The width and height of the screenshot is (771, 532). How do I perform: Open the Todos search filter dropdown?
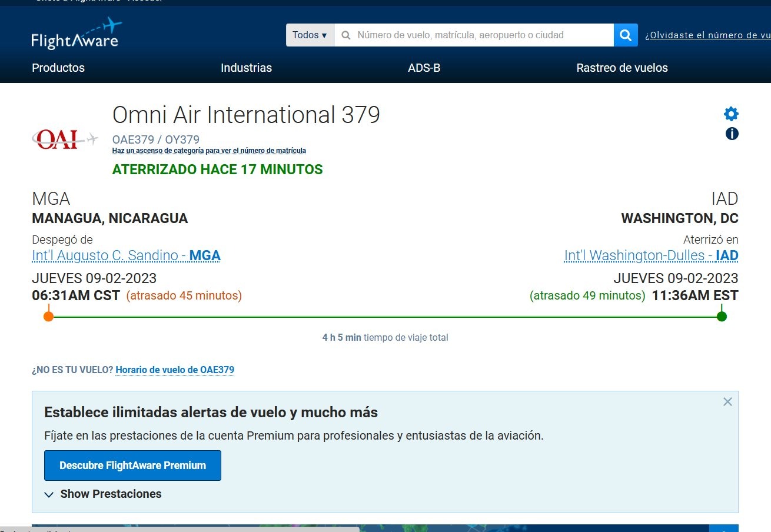coord(310,35)
